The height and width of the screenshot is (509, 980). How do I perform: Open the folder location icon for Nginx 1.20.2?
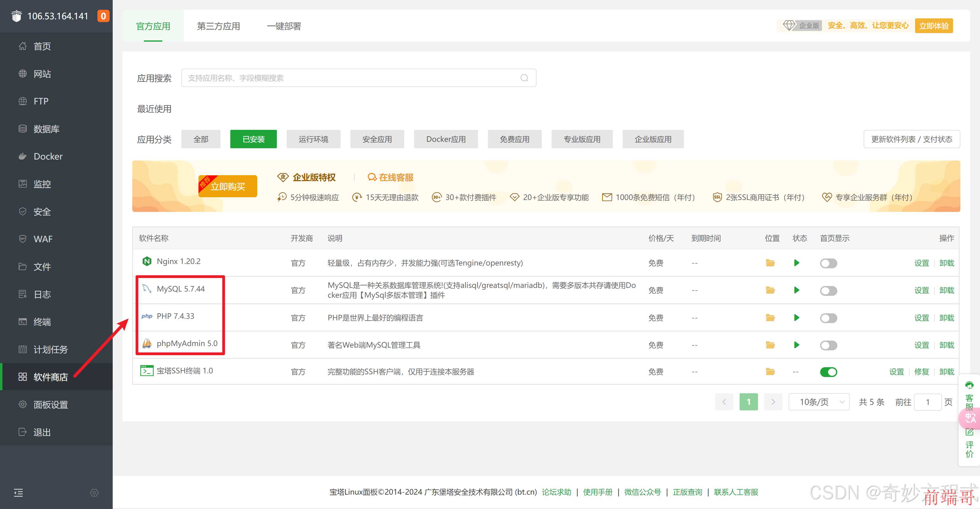tap(770, 263)
